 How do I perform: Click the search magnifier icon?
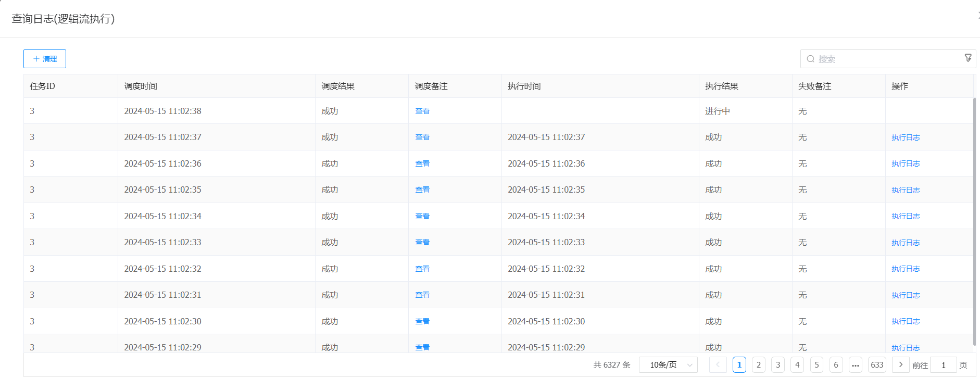coord(810,59)
